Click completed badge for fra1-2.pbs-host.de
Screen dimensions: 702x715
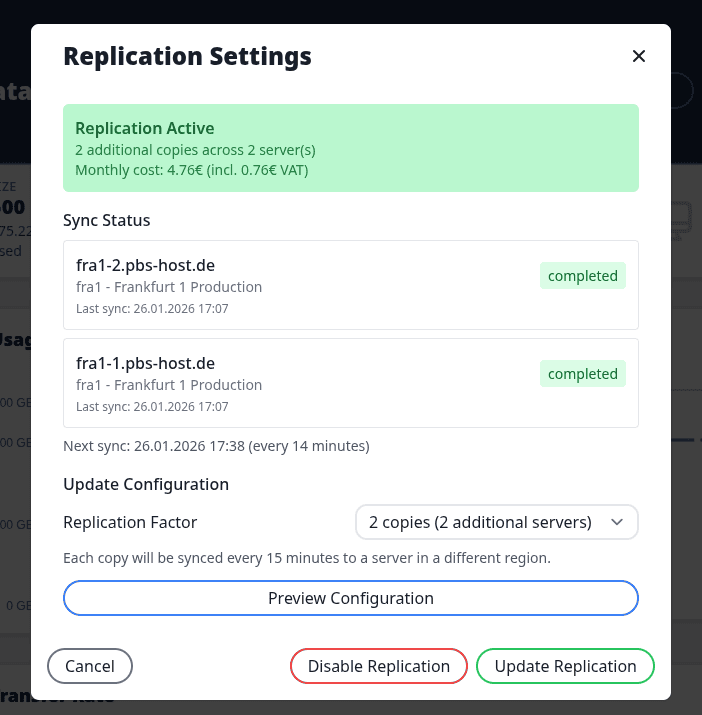[x=583, y=276]
